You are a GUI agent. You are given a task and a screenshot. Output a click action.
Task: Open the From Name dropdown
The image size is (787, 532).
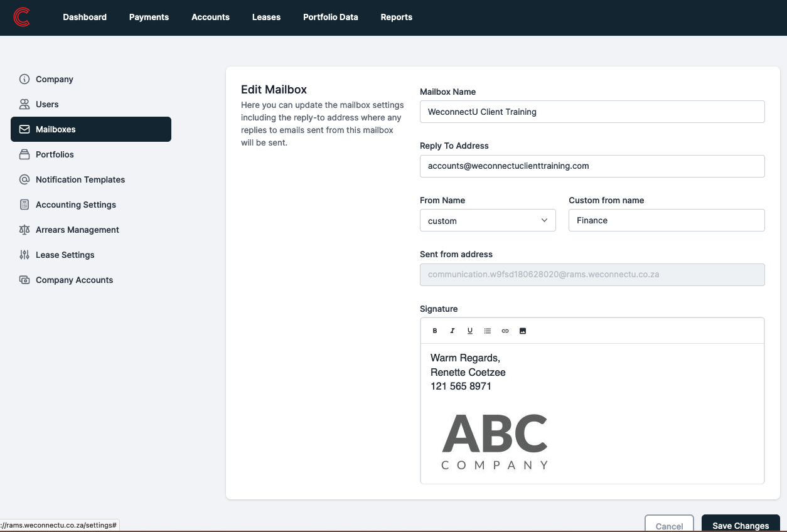488,221
